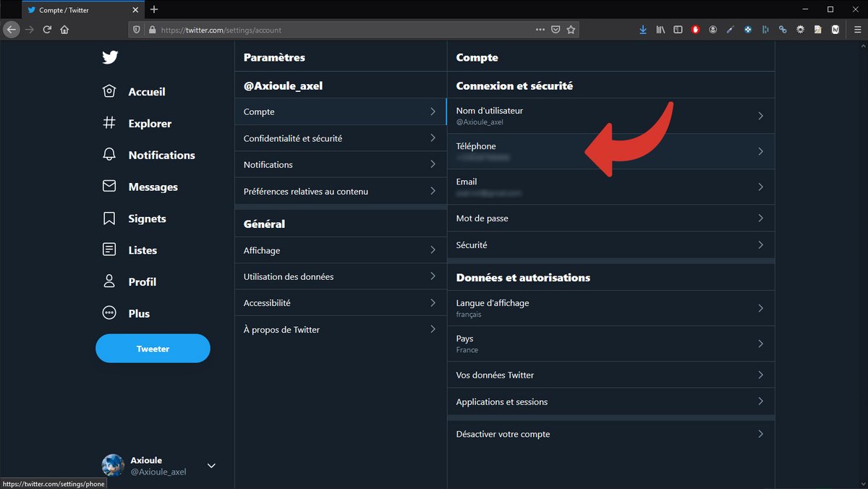Toggle Firefox sidebar icon

678,30
